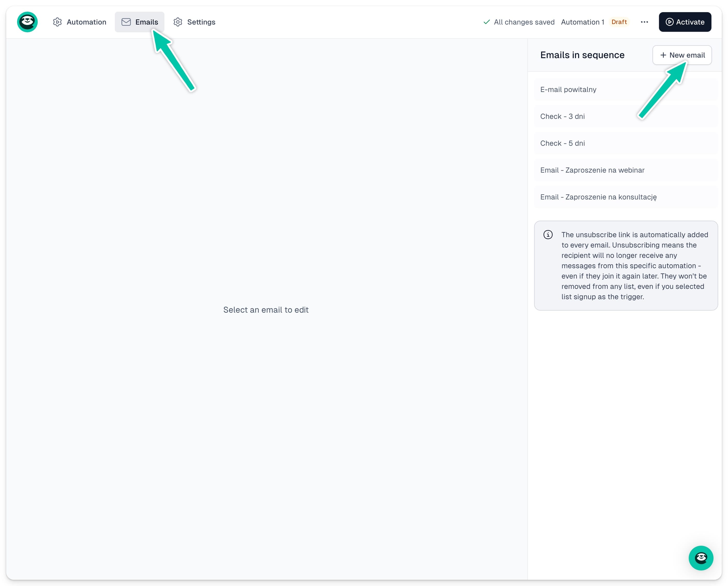728x586 pixels.
Task: Open the three-dot more options menu
Action: point(644,22)
